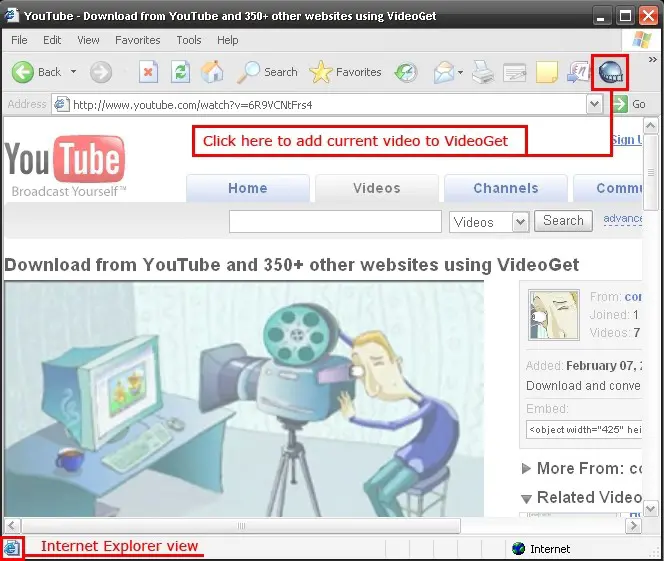Click the Print icon
This screenshot has width=664, height=561.
tap(483, 72)
